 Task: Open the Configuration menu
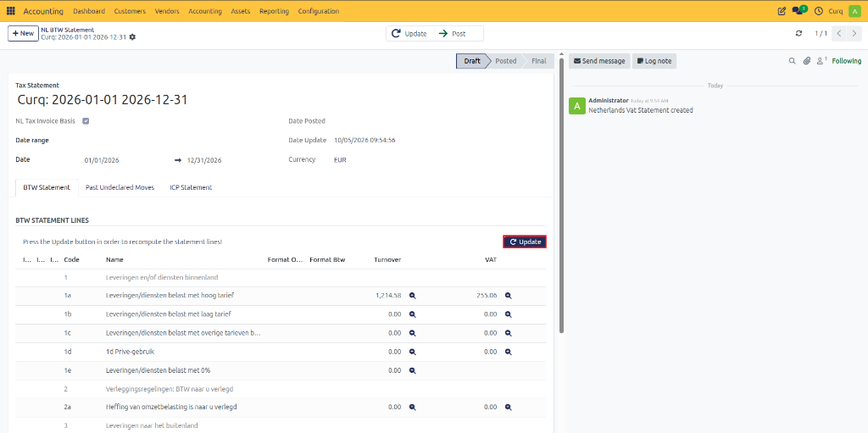319,11
